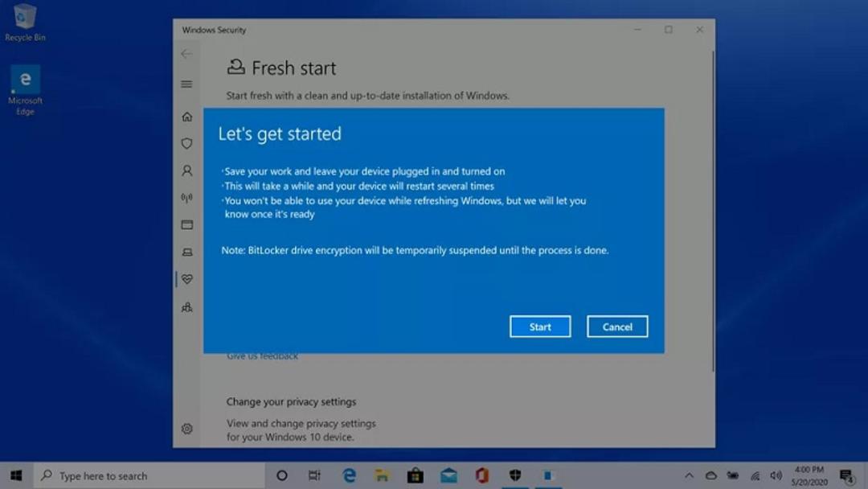This screenshot has width=868, height=489.
Task: Open Microsoft Store from taskbar
Action: coord(416,475)
